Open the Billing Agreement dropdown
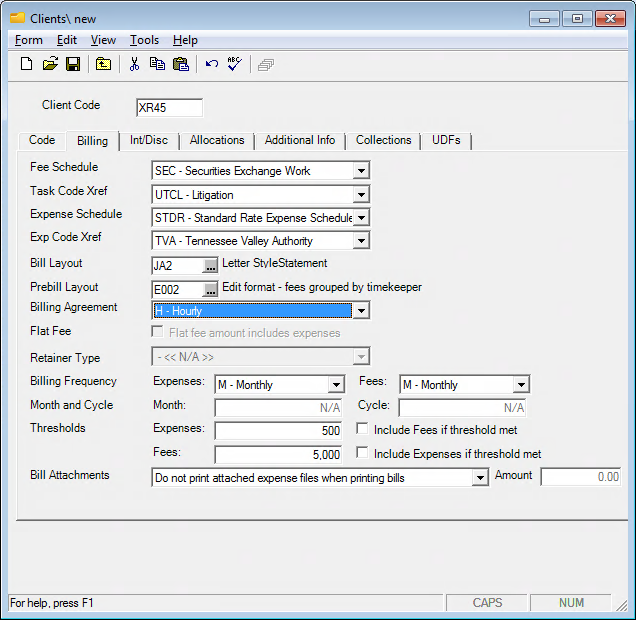This screenshot has width=636, height=620. (x=361, y=312)
